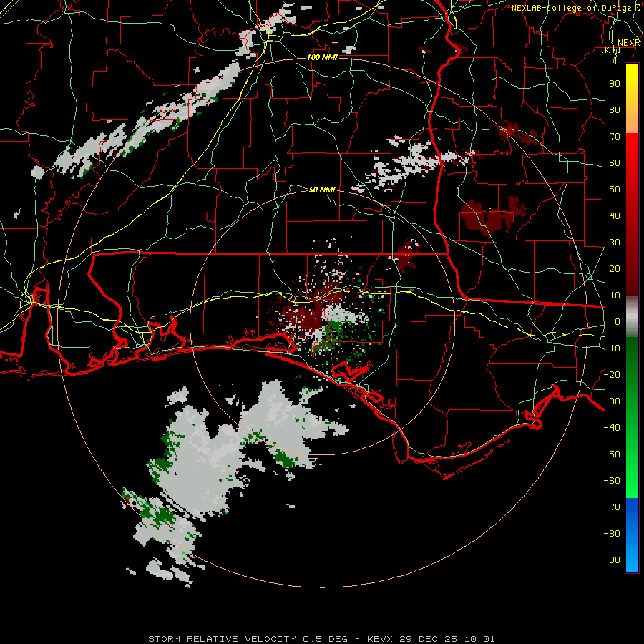The height and width of the screenshot is (644, 644).
Task: Click the positive 20 value on velocity scale
Action: tap(615, 268)
